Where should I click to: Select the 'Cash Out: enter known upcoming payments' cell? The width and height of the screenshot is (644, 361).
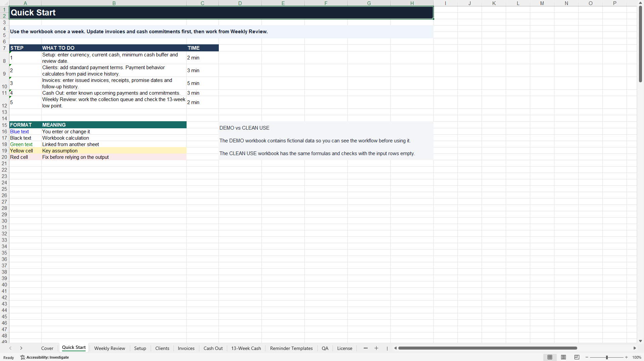point(114,93)
